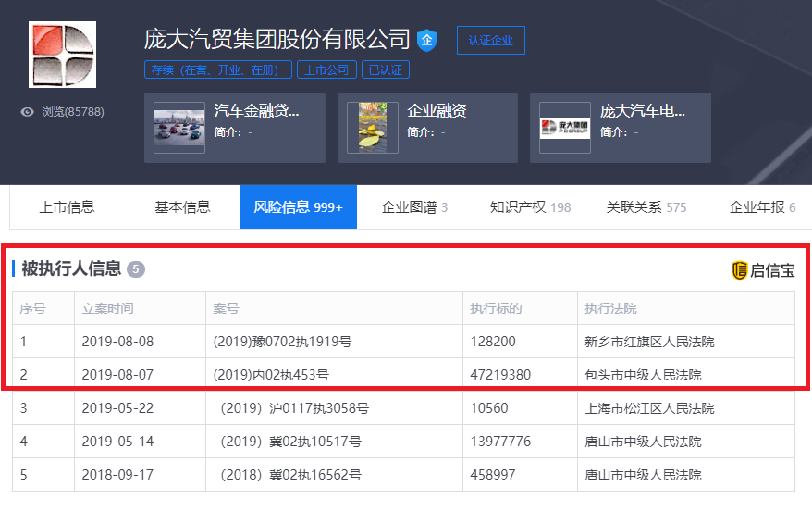The width and height of the screenshot is (812, 511).
Task: Click amount 10560
Action: pos(489,408)
